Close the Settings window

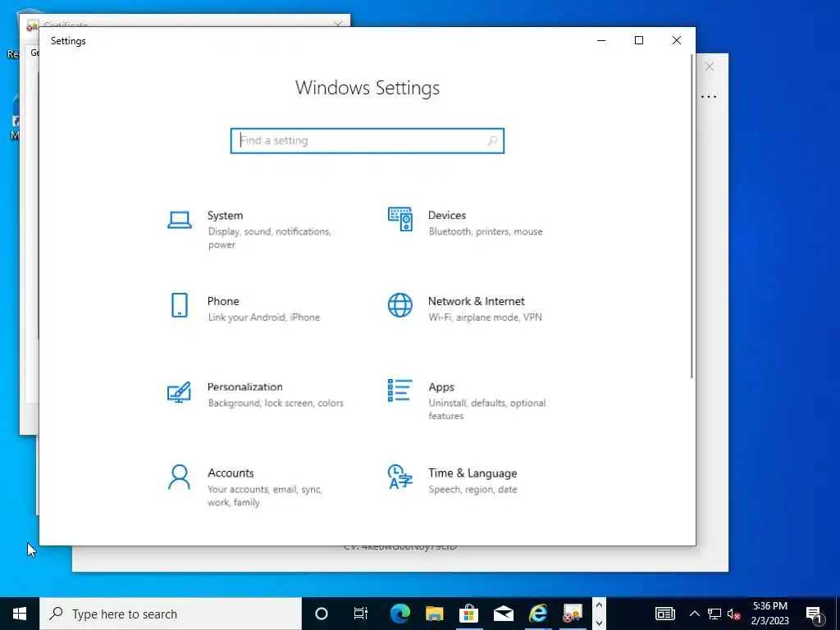click(x=677, y=40)
